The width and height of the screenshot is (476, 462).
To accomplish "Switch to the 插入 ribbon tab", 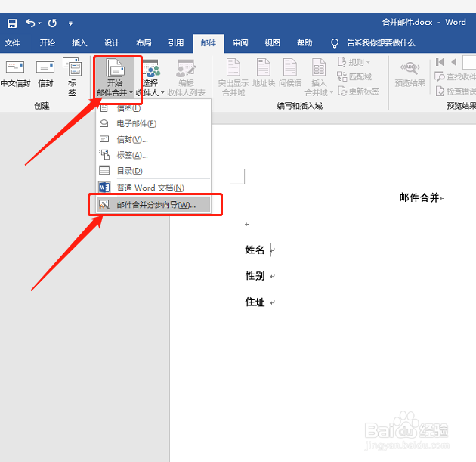I will (79, 43).
